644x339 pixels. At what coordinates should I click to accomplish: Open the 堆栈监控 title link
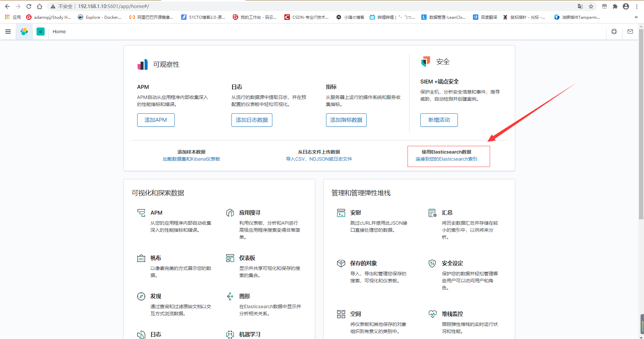point(452,314)
